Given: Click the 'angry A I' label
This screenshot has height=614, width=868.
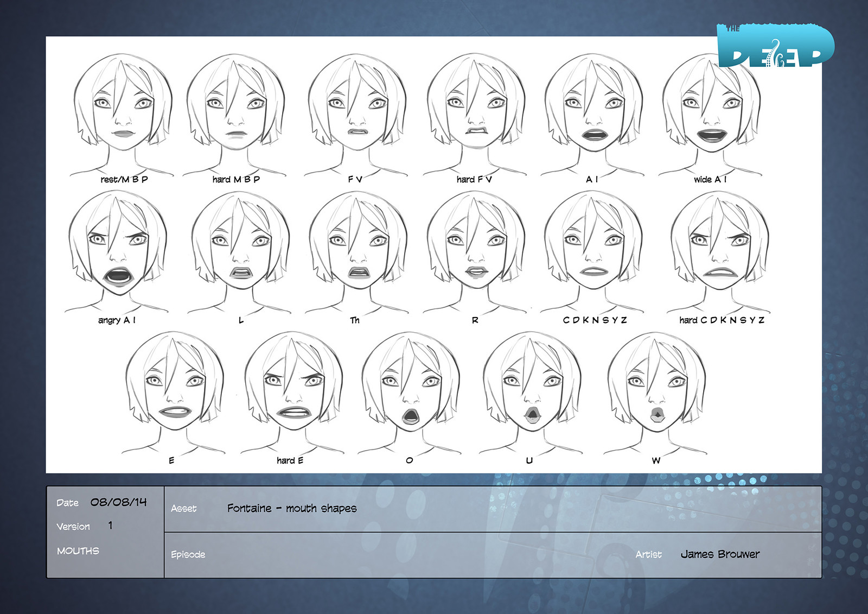Looking at the screenshot, I should coord(117,320).
